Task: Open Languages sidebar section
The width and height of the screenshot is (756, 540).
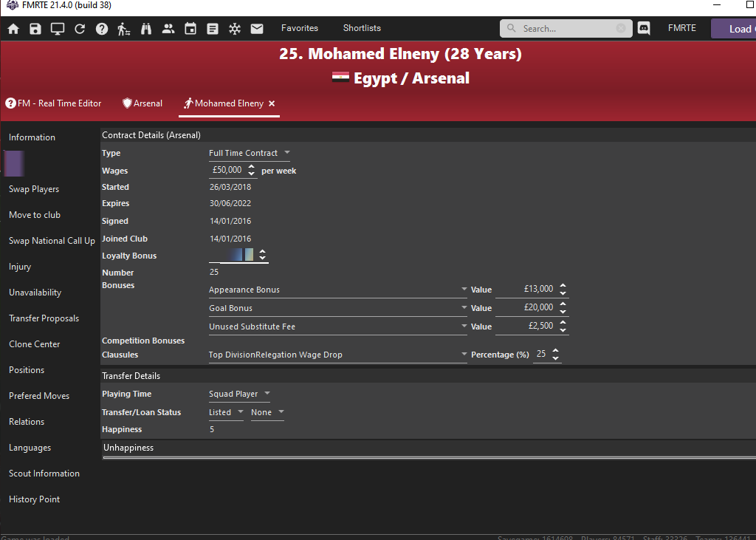Action: (30, 448)
